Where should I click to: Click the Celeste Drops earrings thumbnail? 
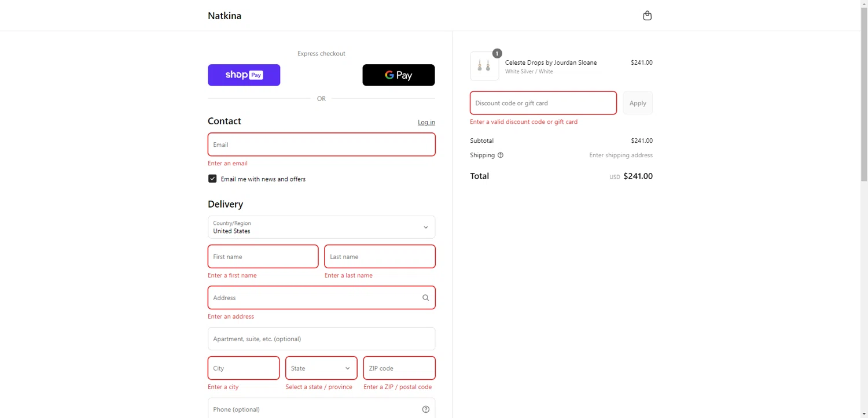[484, 66]
